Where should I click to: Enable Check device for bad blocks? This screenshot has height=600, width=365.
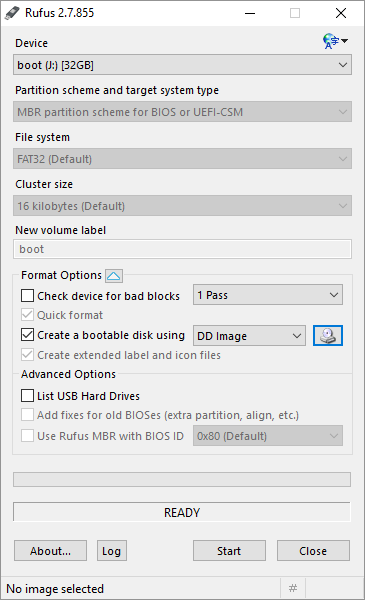(x=28, y=296)
